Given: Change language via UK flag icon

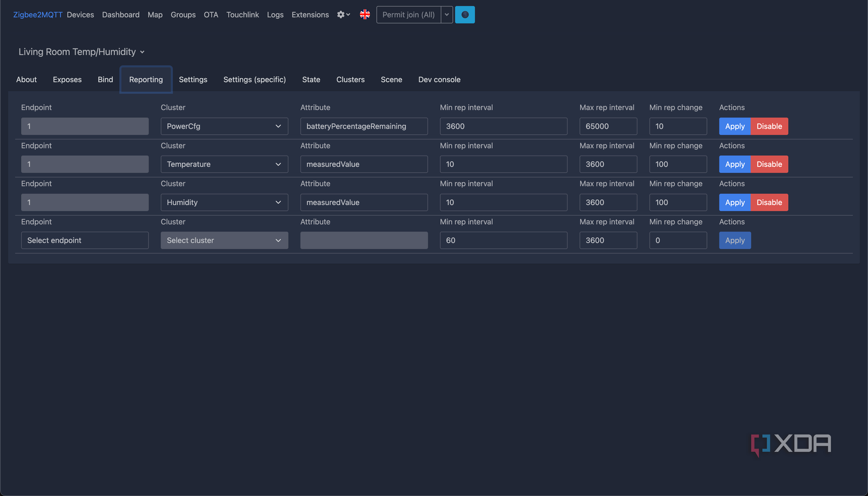Looking at the screenshot, I should click(x=365, y=15).
